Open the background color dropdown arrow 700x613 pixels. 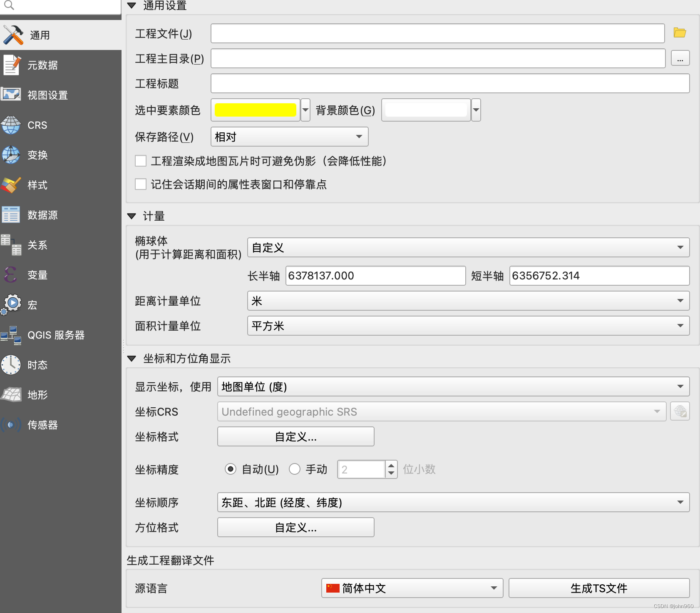476,110
